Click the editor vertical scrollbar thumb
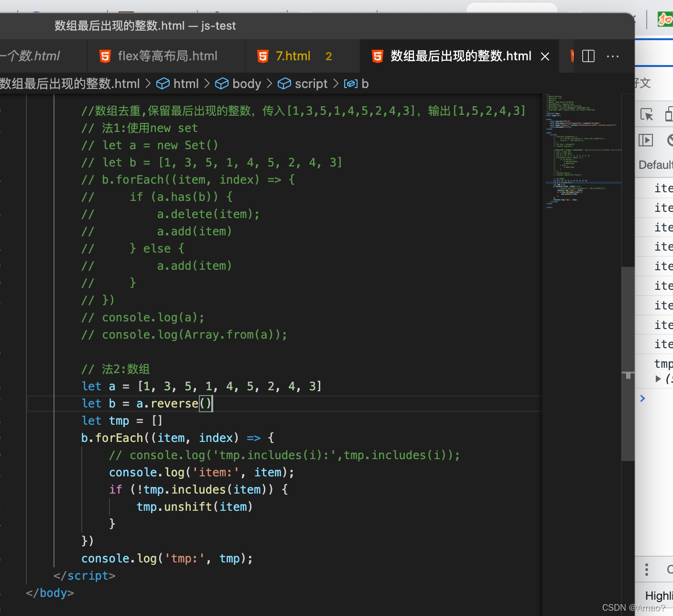Viewport: 673px width, 616px height. 628,363
